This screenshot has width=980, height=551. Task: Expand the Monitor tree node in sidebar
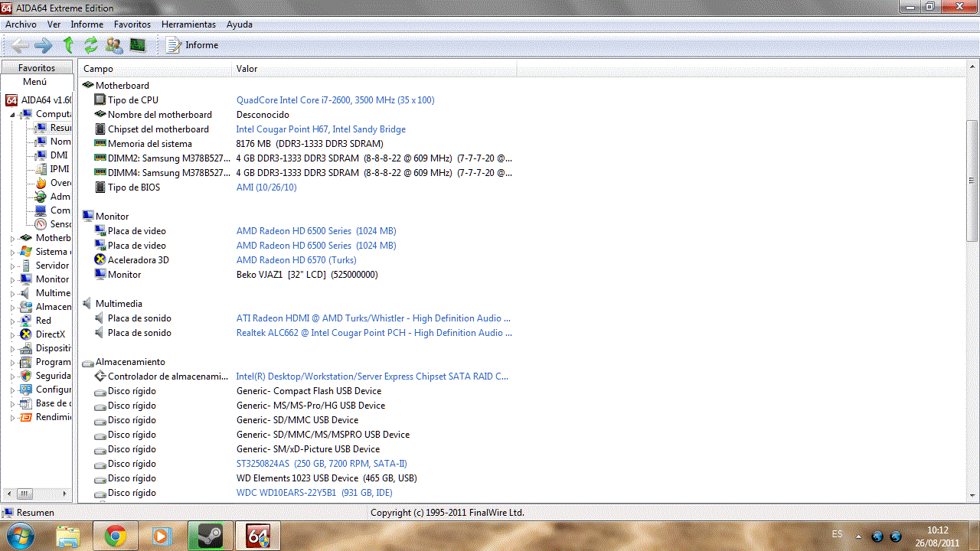13,279
